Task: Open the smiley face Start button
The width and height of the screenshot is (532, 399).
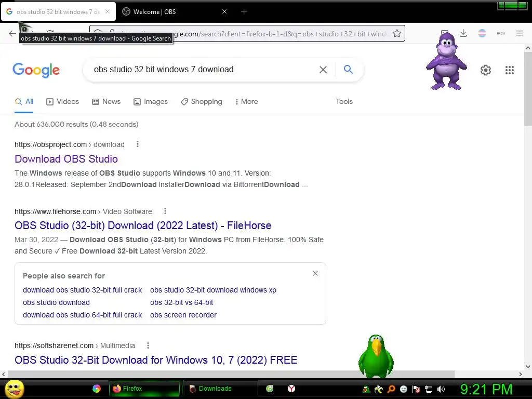Action: pos(14,389)
